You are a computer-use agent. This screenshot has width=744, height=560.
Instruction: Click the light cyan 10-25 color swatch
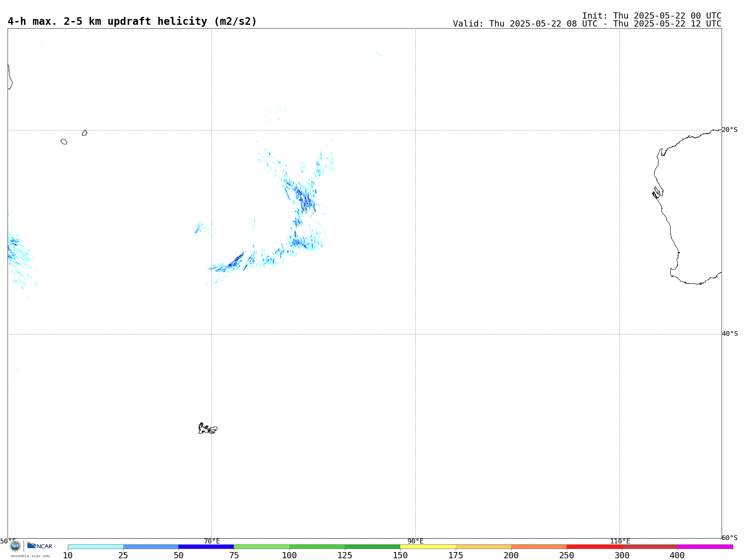click(x=95, y=547)
